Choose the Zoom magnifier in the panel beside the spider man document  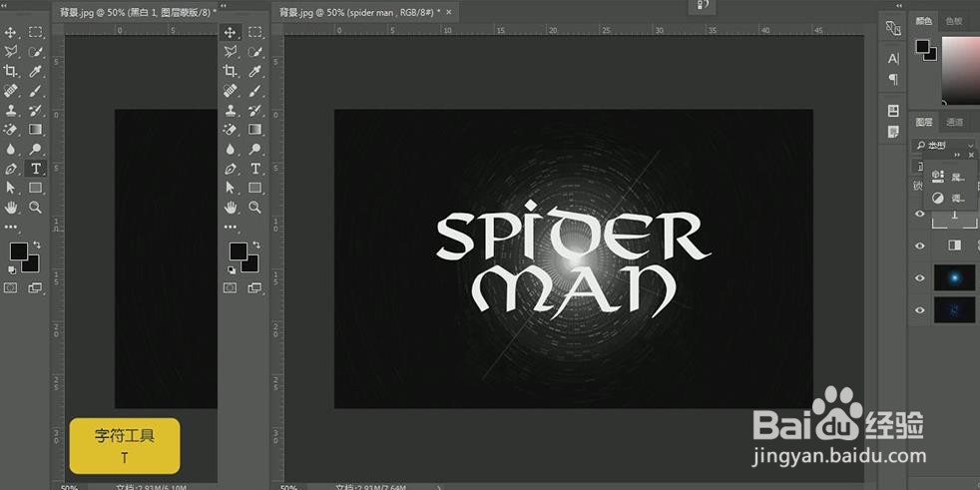click(255, 207)
